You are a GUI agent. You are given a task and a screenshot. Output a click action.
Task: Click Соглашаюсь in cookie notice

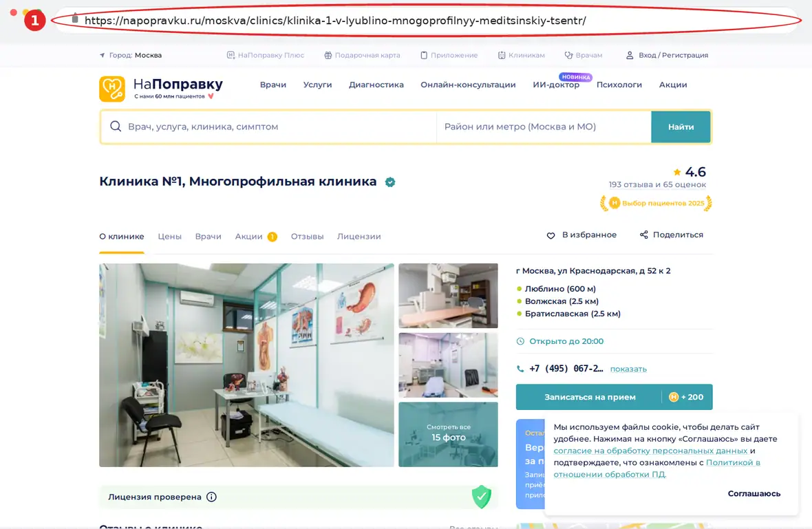754,494
